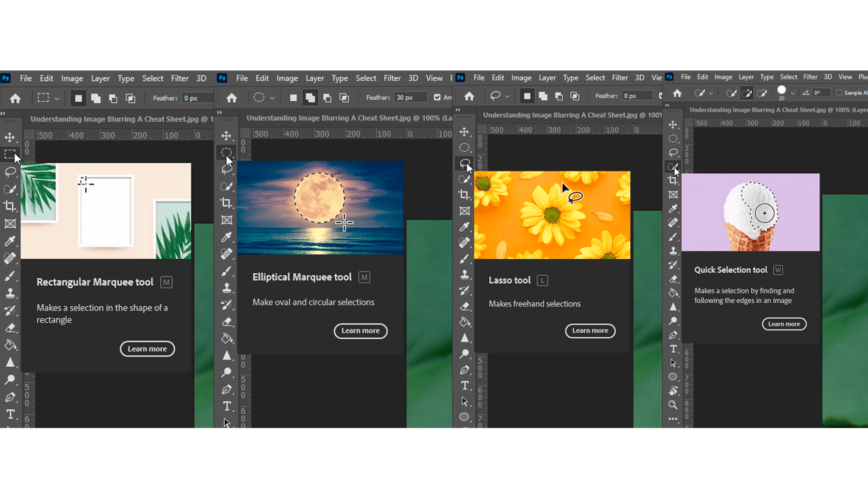Select Elliptical Marquee tool in Elliptical panel toolbar
The image size is (868, 483).
[x=226, y=152]
